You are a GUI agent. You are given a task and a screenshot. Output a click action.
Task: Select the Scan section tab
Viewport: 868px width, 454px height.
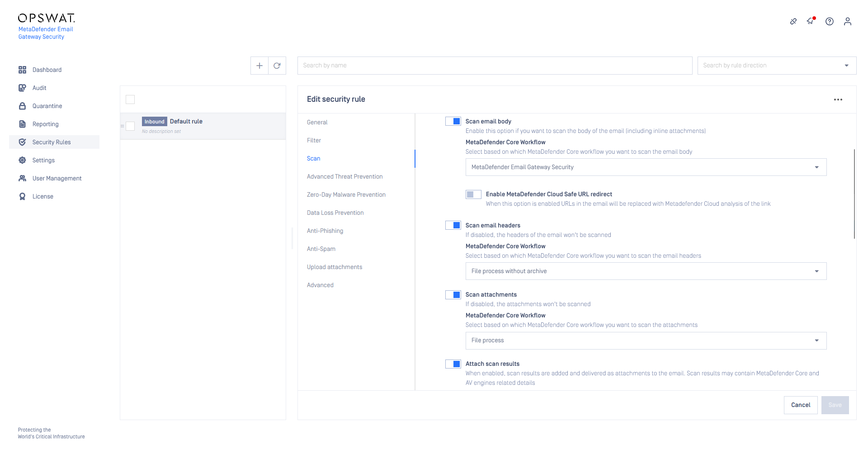pos(313,158)
